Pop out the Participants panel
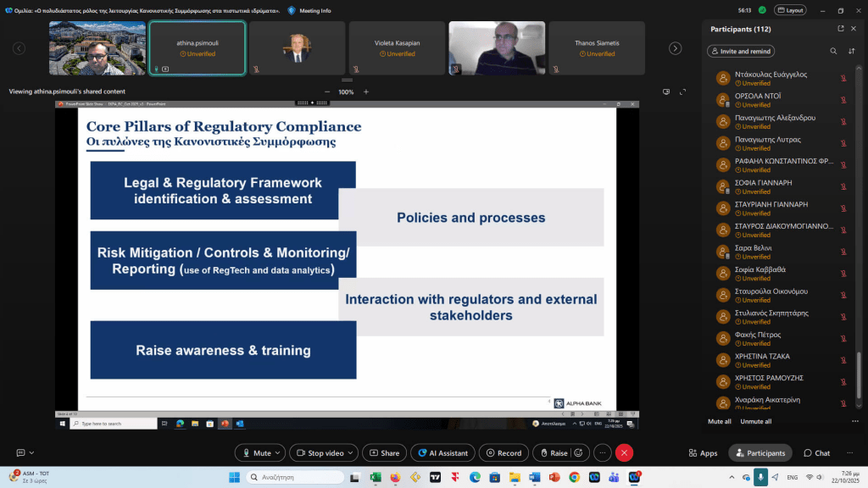The width and height of the screenshot is (868, 488). click(x=835, y=29)
